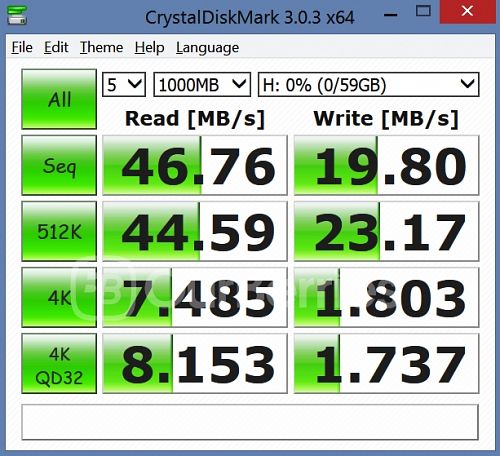Click the CrystalDiskMark app icon in title bar
This screenshot has width=500, height=456.
tap(17, 15)
